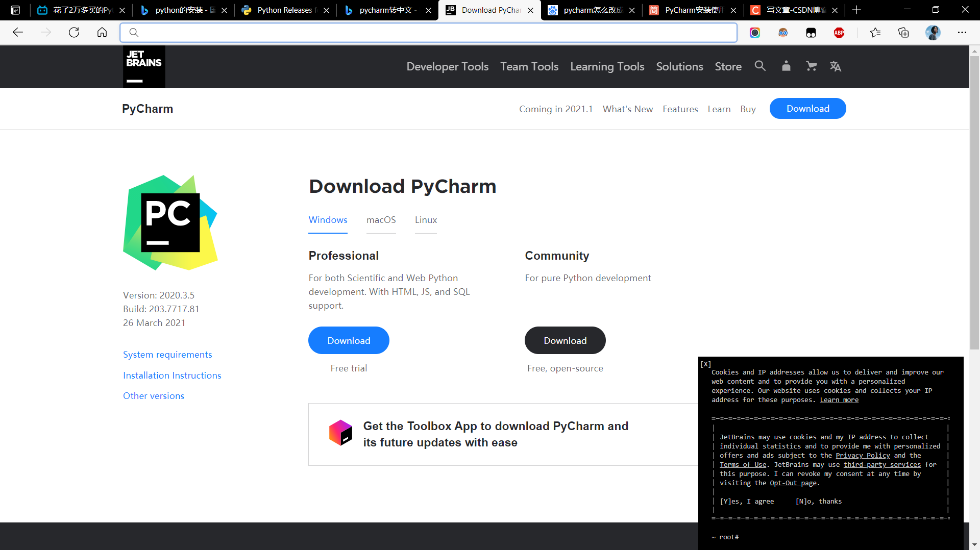Open the JetBrains account person icon
The width and height of the screenshot is (980, 550).
(786, 66)
